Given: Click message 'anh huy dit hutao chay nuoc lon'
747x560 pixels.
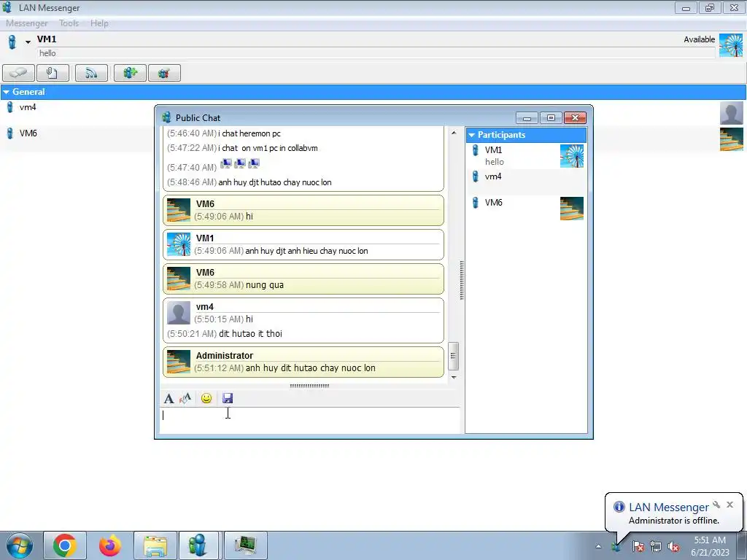Looking at the screenshot, I should 311,368.
